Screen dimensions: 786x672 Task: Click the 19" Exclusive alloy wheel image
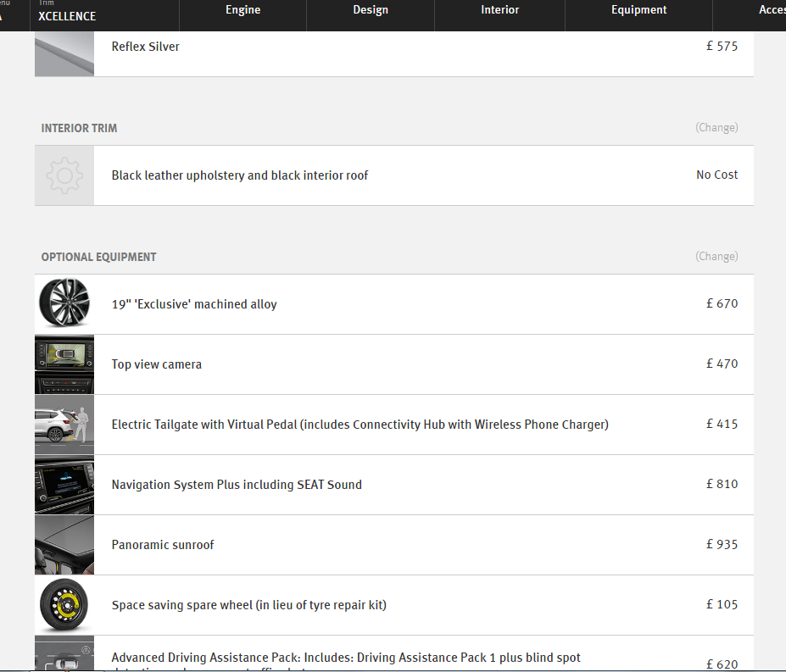point(64,304)
